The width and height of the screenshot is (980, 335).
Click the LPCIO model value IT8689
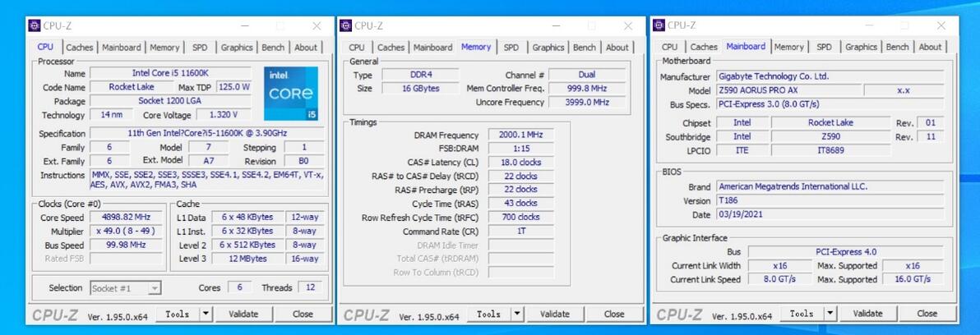(x=830, y=150)
